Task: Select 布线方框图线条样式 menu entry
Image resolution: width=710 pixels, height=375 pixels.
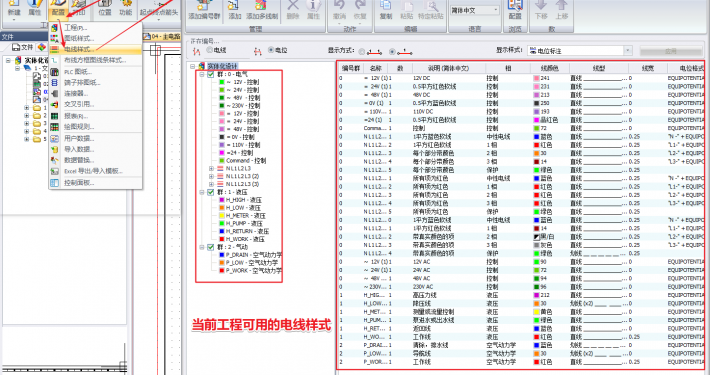Action: tap(96, 60)
